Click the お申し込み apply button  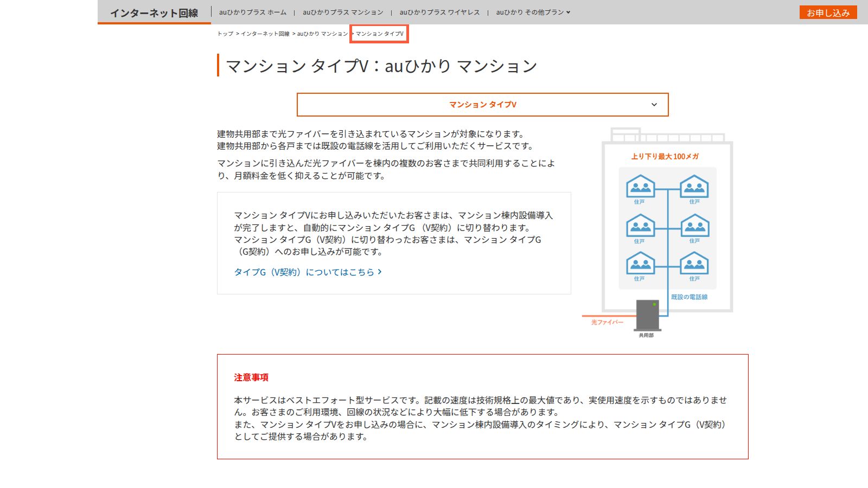coord(828,12)
